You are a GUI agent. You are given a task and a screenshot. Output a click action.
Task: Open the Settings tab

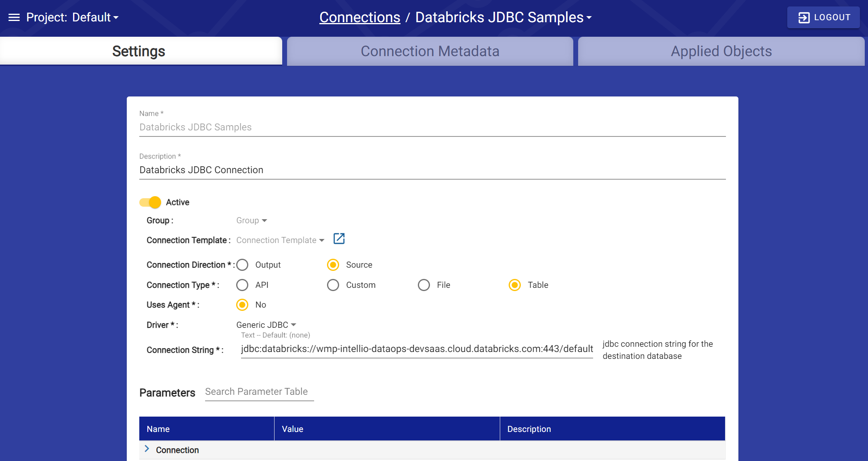138,51
